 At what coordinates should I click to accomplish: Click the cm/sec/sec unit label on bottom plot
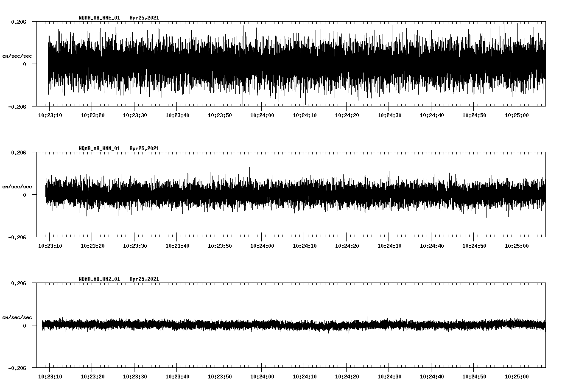pyautogui.click(x=17, y=316)
